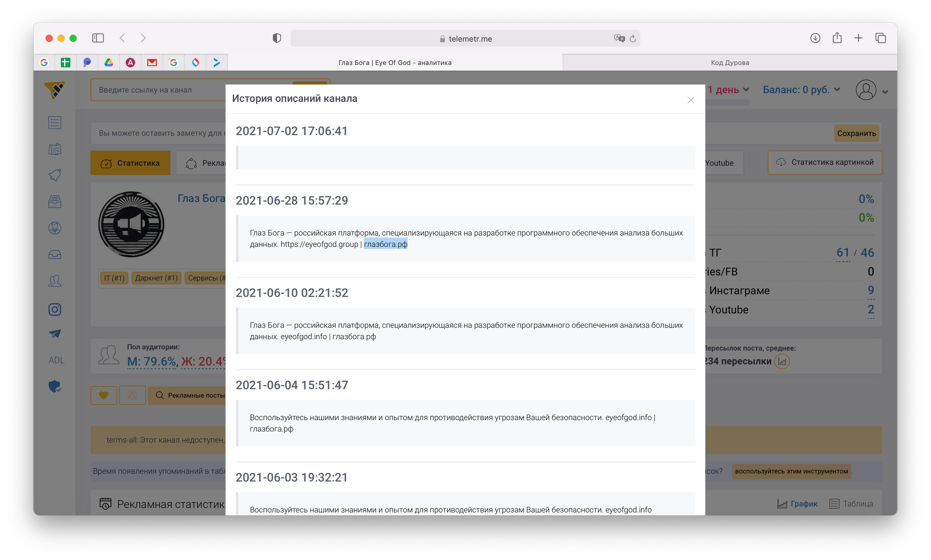
Task: Open the Google Drive bookmark icon
Action: click(x=108, y=62)
